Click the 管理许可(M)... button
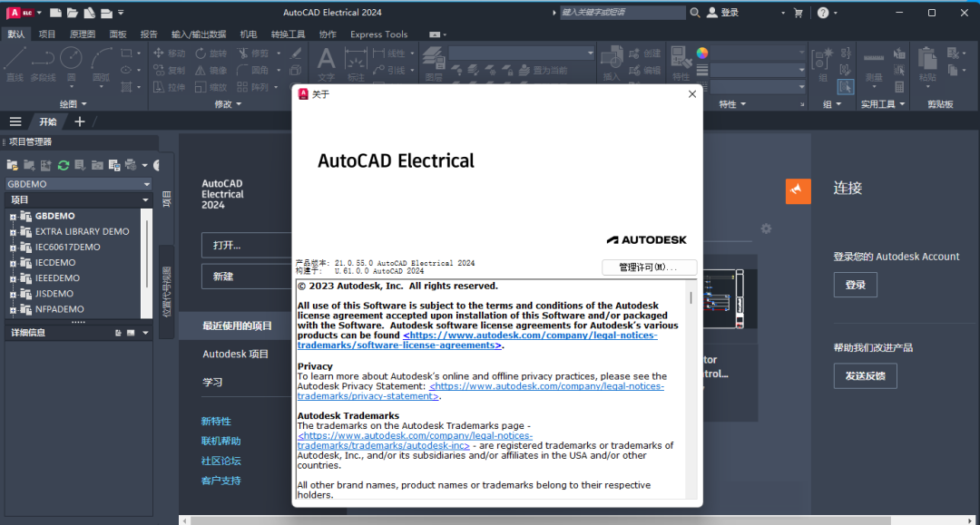980x525 pixels. [x=649, y=267]
